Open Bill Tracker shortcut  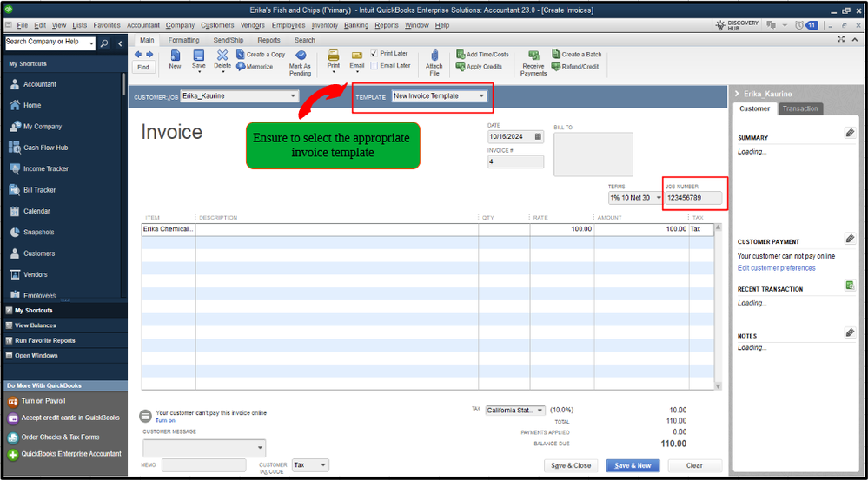40,190
